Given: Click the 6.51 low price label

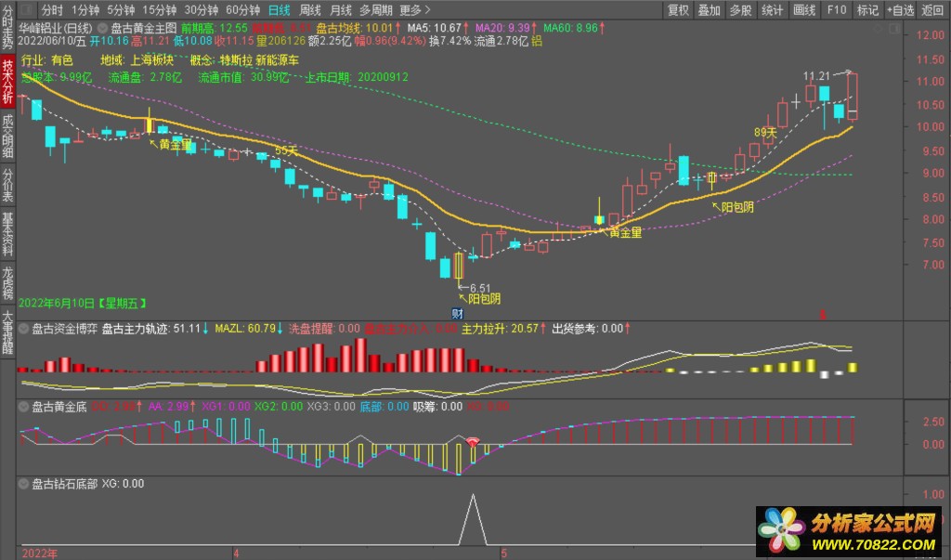Looking at the screenshot, I should click(x=480, y=288).
